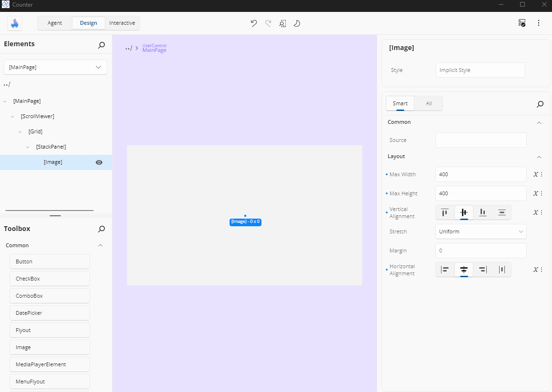Click the undo arrow icon

pos(254,23)
